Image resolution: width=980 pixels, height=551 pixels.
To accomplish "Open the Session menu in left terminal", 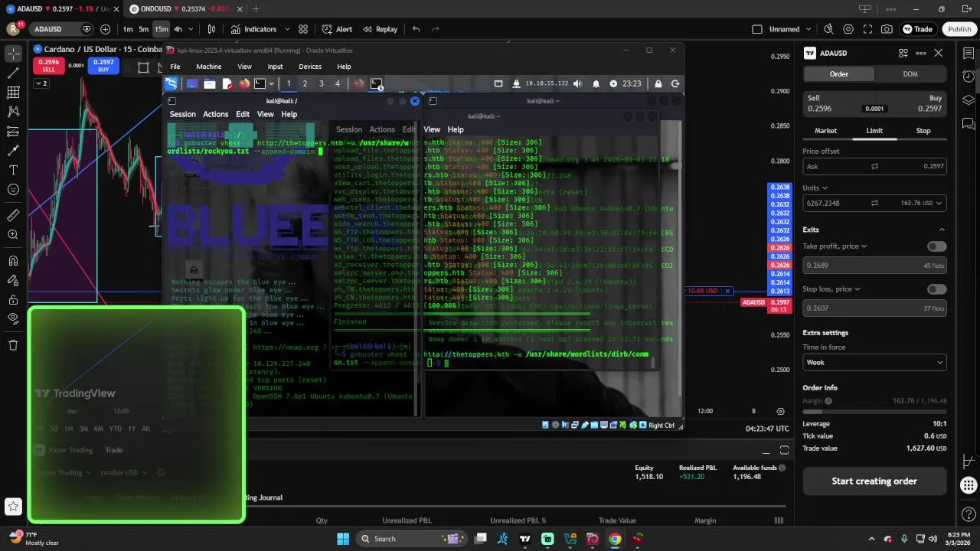I will point(182,114).
